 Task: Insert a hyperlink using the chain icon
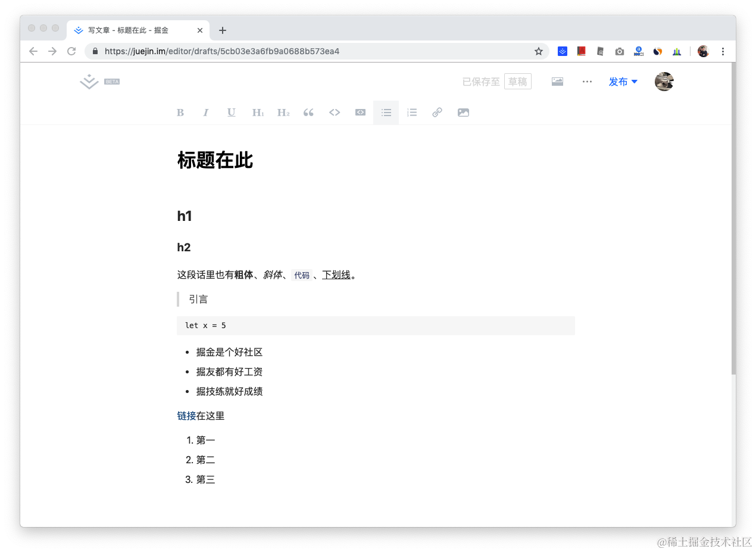tap(437, 112)
